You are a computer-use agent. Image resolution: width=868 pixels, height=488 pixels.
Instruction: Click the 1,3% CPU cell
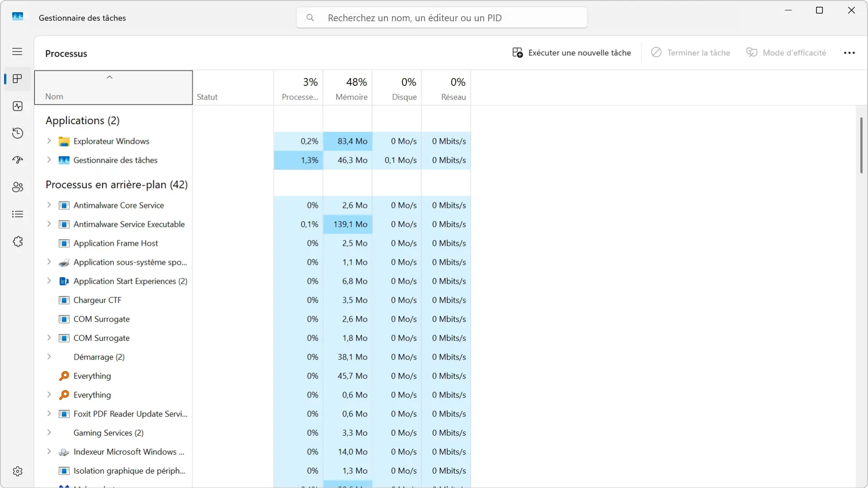tap(298, 160)
